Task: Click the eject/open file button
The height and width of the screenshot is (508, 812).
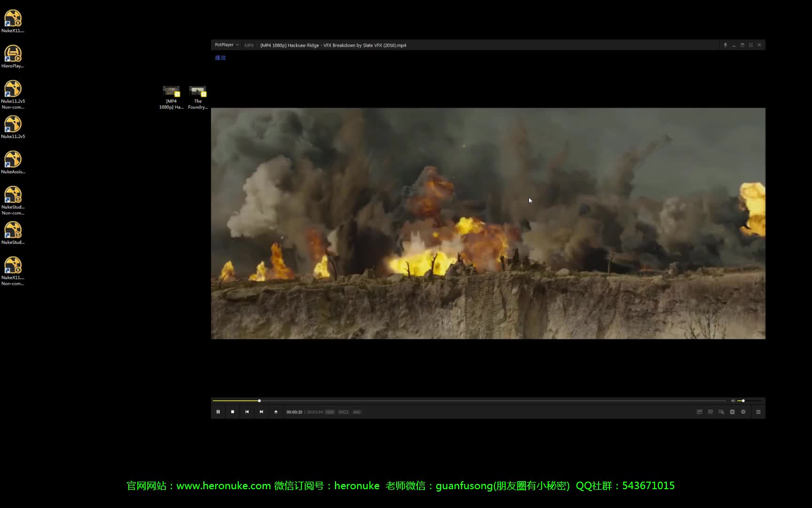Action: tap(276, 412)
